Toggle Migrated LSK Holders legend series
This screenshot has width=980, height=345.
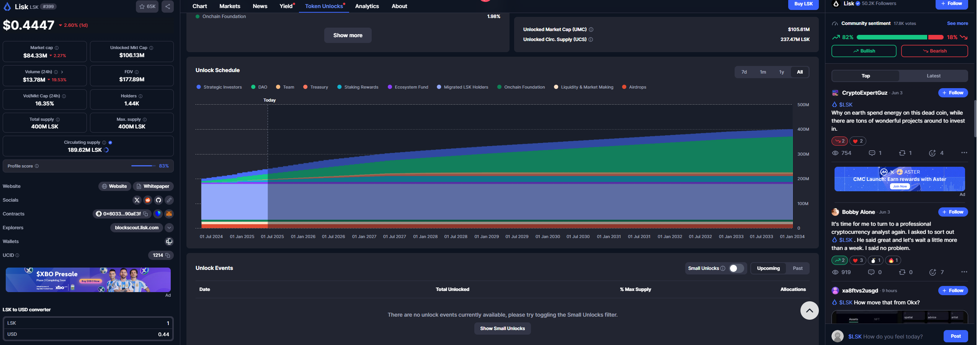[462, 87]
